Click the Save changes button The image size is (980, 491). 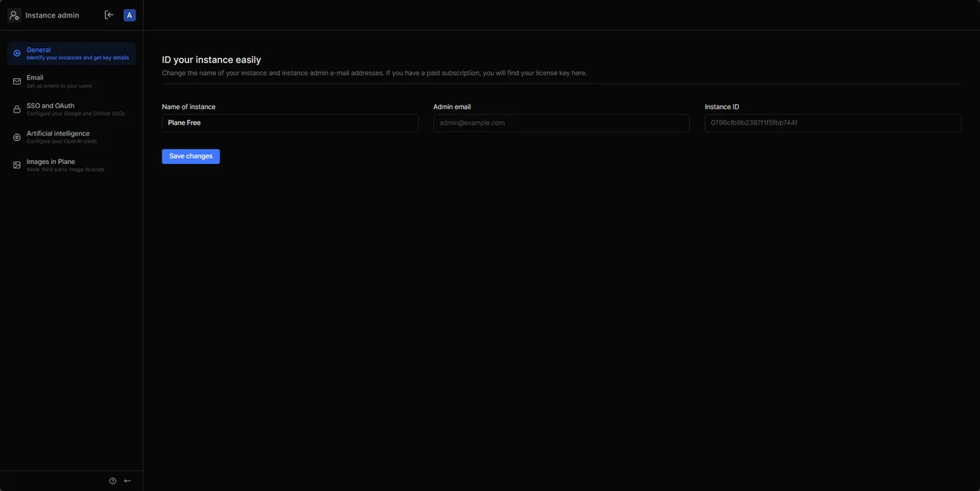click(191, 156)
